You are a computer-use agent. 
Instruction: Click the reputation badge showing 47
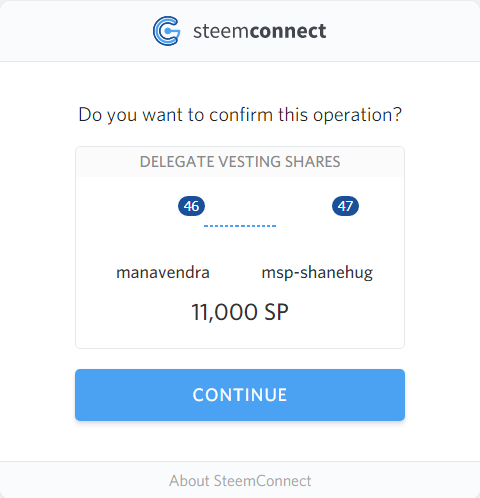click(345, 206)
